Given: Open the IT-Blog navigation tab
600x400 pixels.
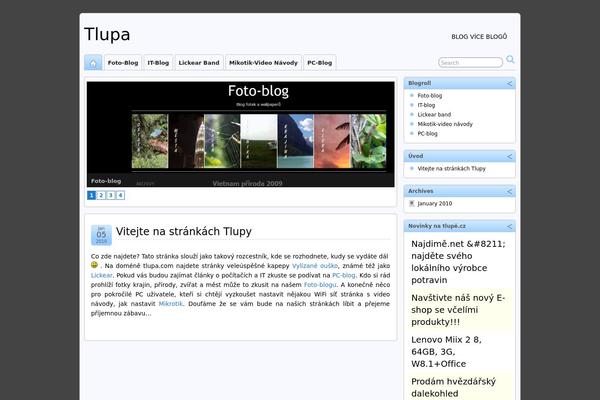Looking at the screenshot, I should tap(158, 63).
